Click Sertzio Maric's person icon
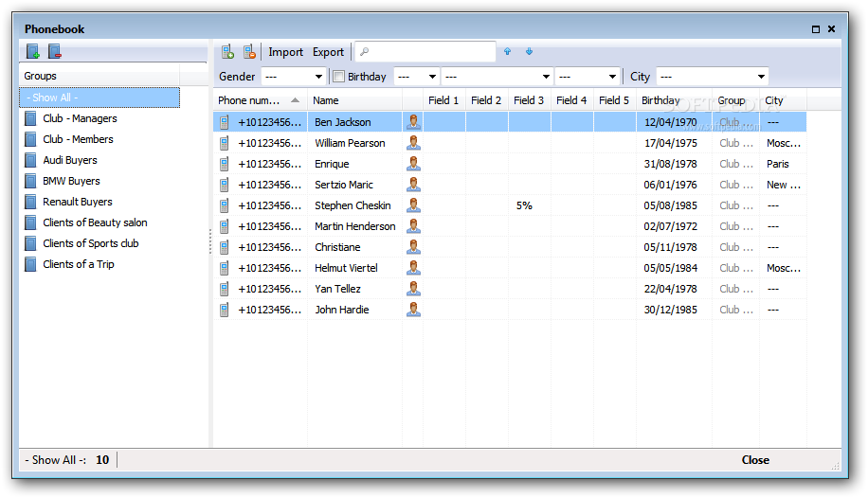 (x=413, y=185)
